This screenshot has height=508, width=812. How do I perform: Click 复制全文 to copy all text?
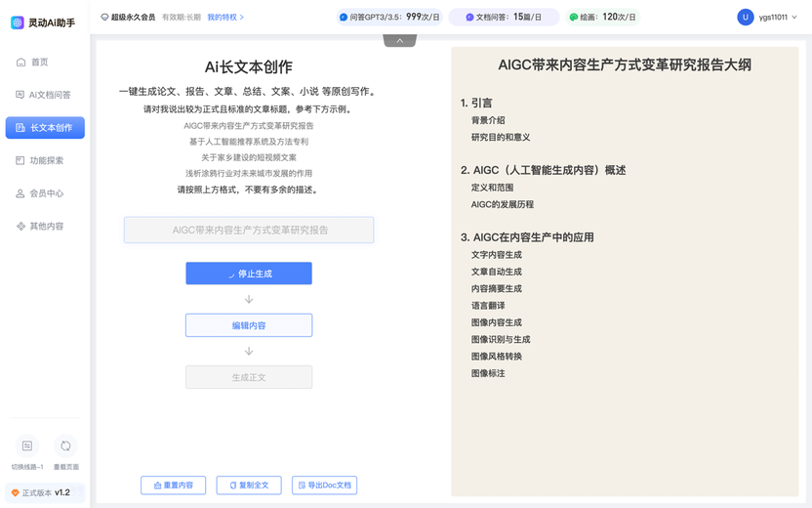coord(249,486)
